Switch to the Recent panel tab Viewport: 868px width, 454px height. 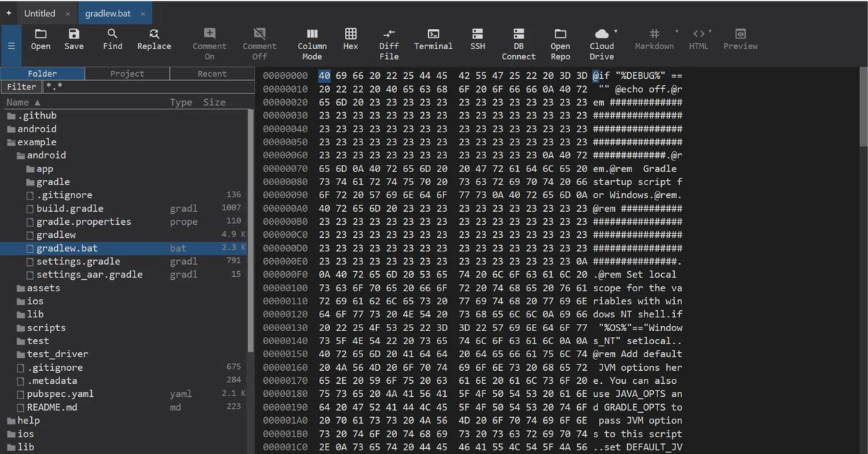pos(212,74)
